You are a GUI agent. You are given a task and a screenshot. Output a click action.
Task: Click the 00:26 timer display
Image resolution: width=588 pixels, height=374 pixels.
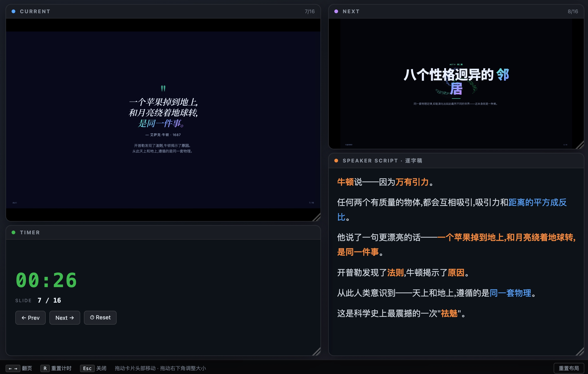(46, 280)
